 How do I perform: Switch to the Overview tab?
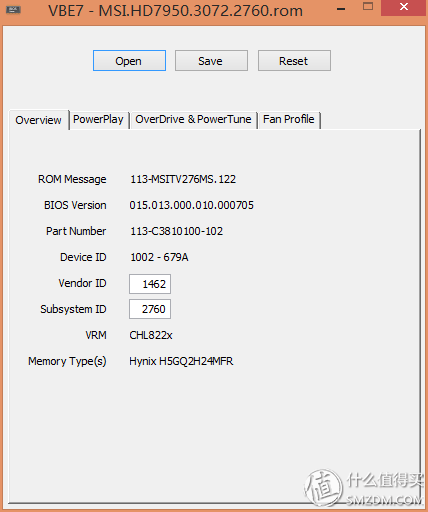click(39, 120)
